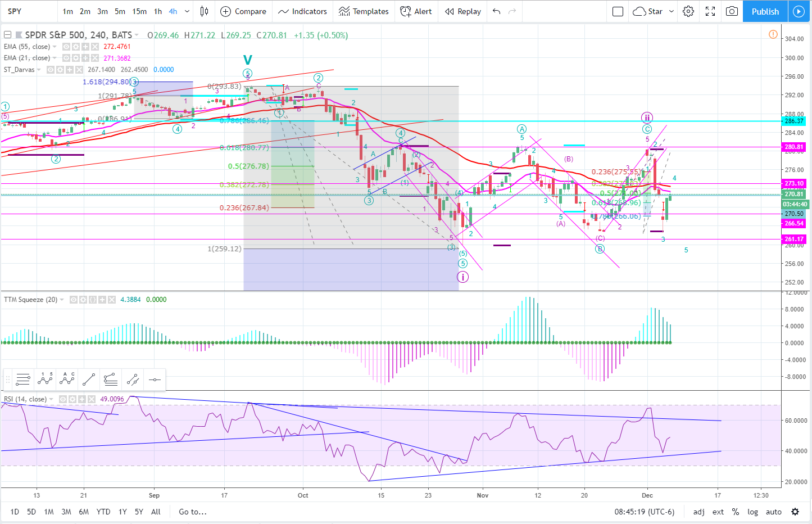
Task: Select the 4h timeframe
Action: pyautogui.click(x=173, y=11)
